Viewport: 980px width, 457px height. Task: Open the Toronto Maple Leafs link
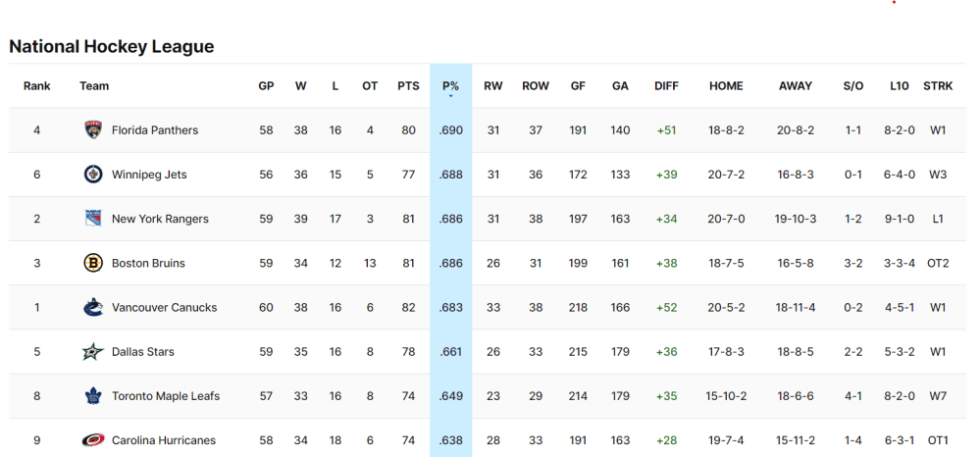166,396
